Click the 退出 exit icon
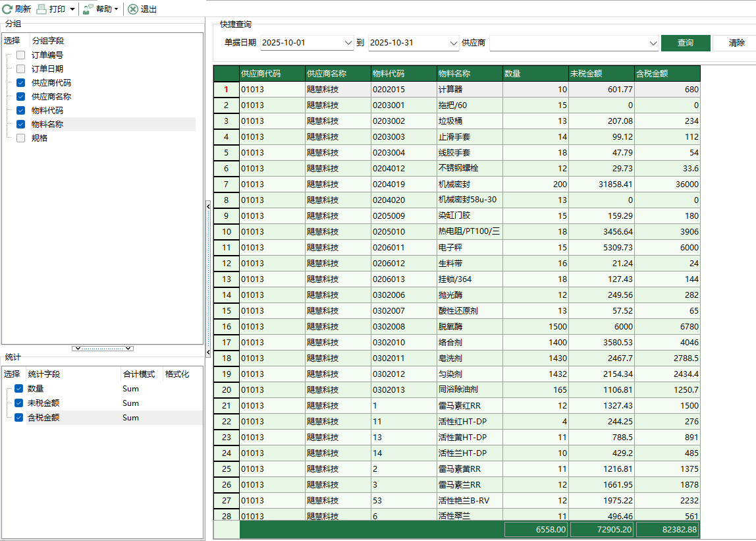Image resolution: width=756 pixels, height=541 pixels. coord(133,9)
